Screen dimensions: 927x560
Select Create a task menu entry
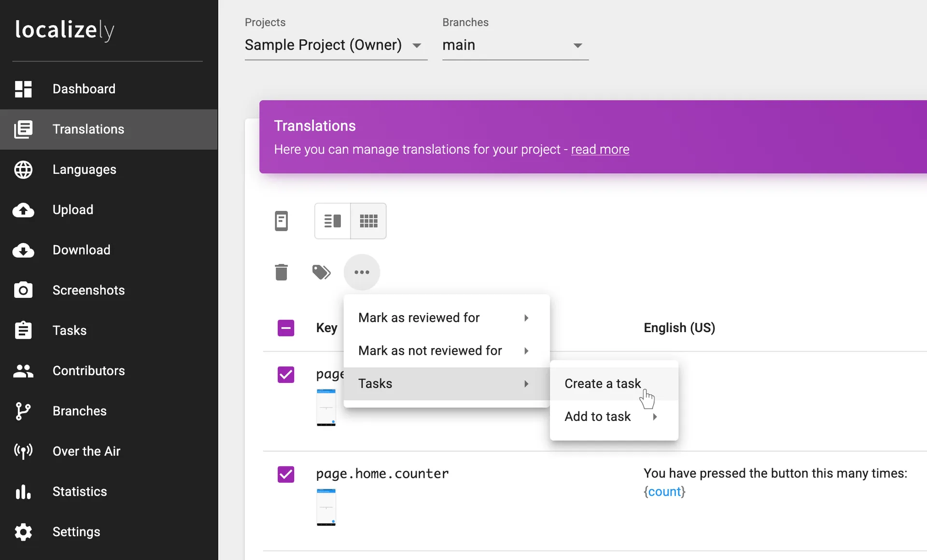click(603, 383)
